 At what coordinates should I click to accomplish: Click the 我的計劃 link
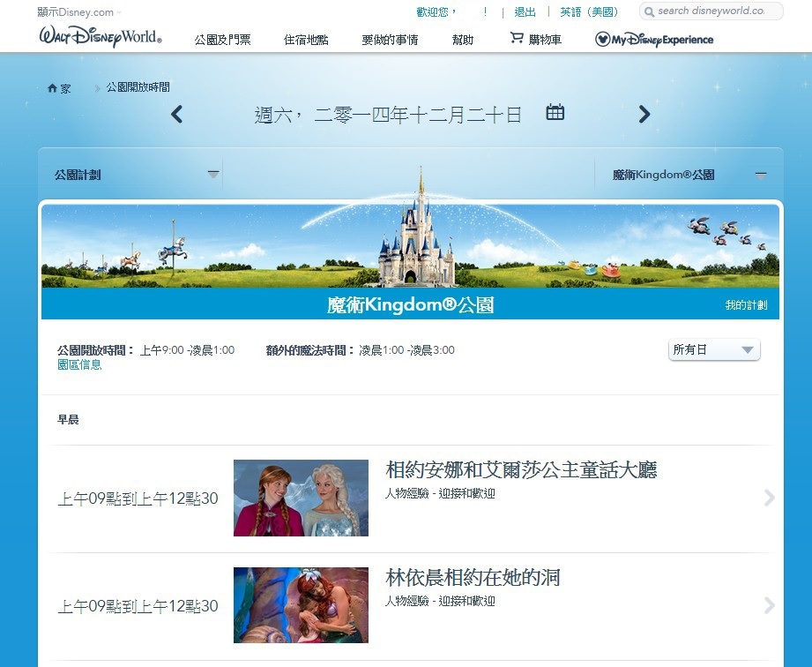point(746,304)
